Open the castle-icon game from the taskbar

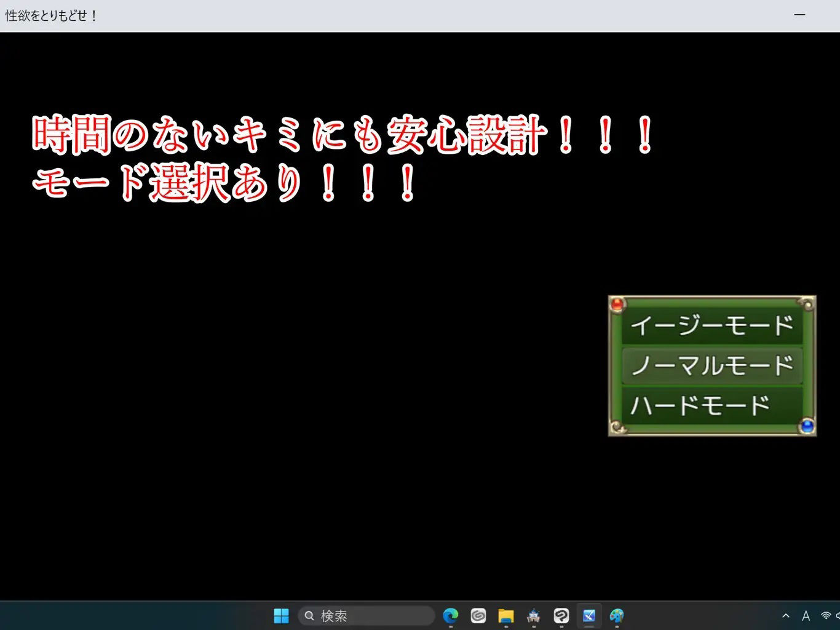533,615
